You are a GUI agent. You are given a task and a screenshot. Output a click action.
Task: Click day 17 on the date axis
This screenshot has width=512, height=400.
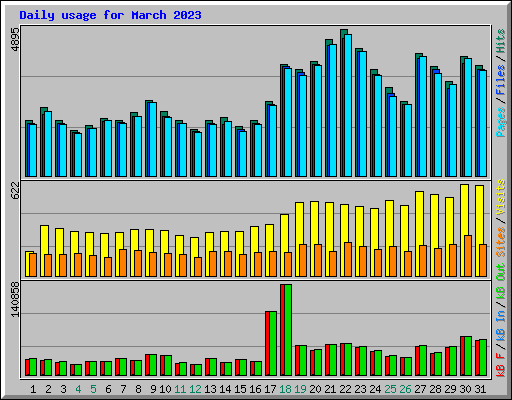click(x=270, y=389)
